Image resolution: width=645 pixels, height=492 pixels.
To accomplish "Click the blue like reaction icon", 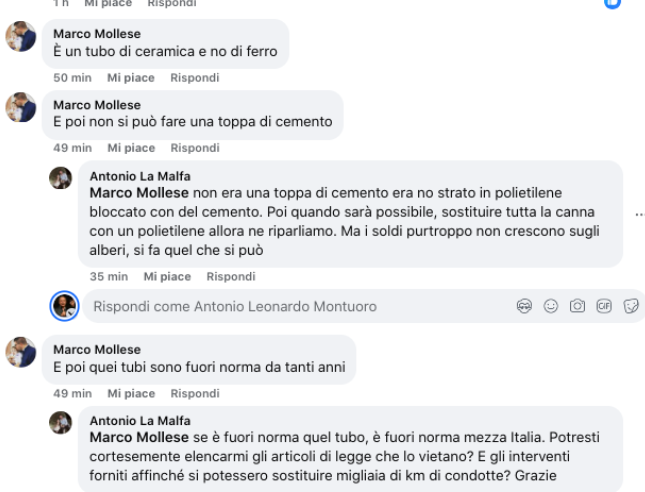I will click(612, 2).
